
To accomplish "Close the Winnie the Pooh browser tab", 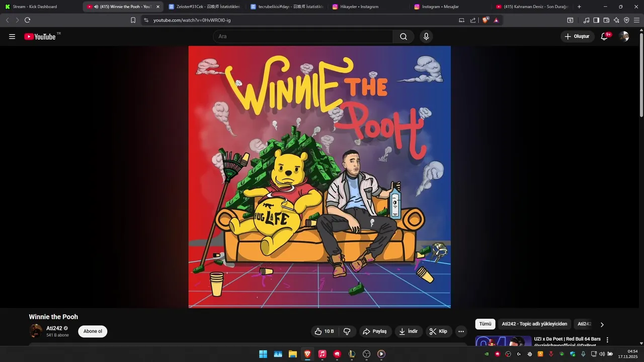I will (158, 7).
